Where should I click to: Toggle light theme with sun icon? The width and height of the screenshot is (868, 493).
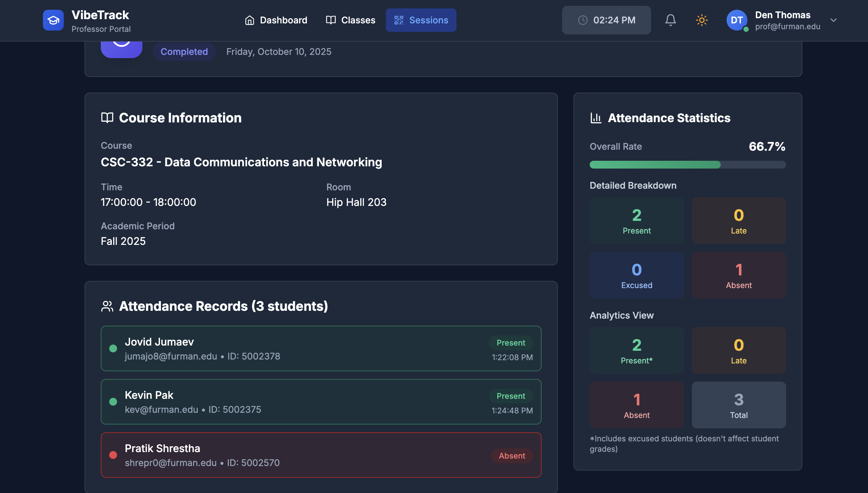tap(701, 20)
